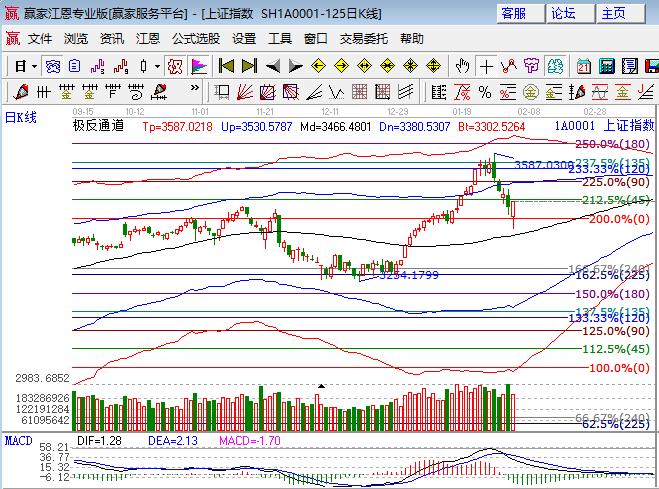Jump to first bar with skip-start arrow
Image resolution: width=659 pixels, height=489 pixels.
[227, 66]
